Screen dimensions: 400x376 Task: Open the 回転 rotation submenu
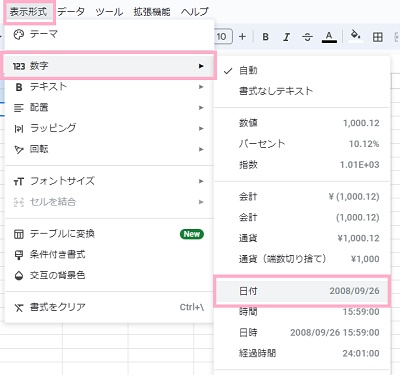pyautogui.click(x=109, y=149)
